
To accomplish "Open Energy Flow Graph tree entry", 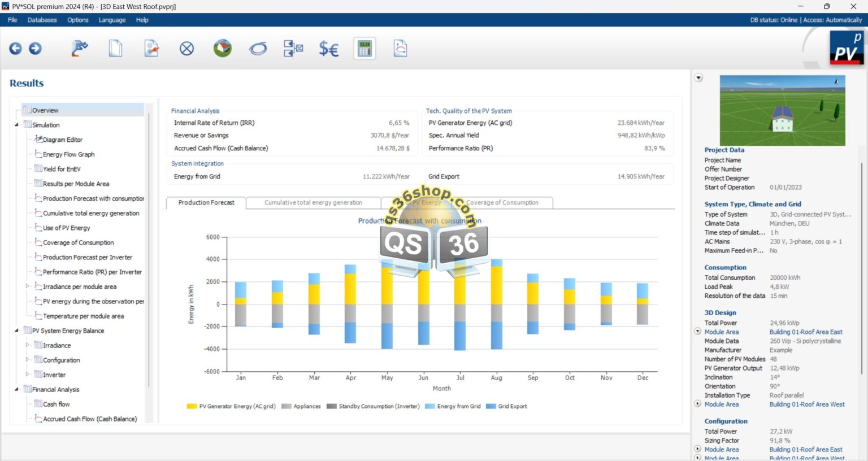I will (x=68, y=154).
